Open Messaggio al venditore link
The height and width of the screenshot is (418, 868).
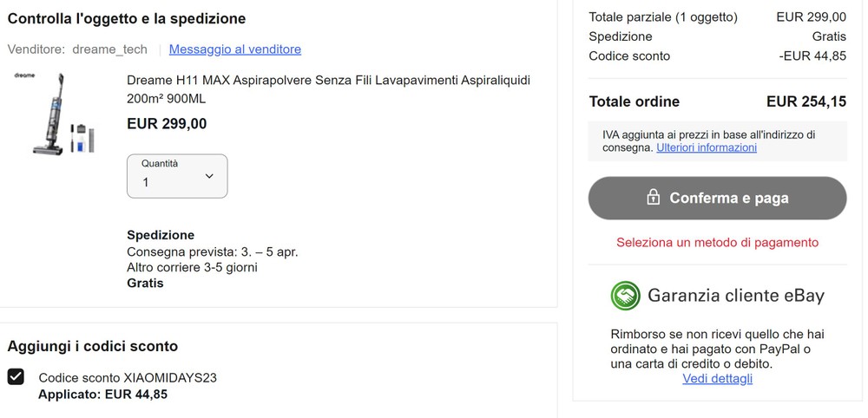tap(235, 49)
